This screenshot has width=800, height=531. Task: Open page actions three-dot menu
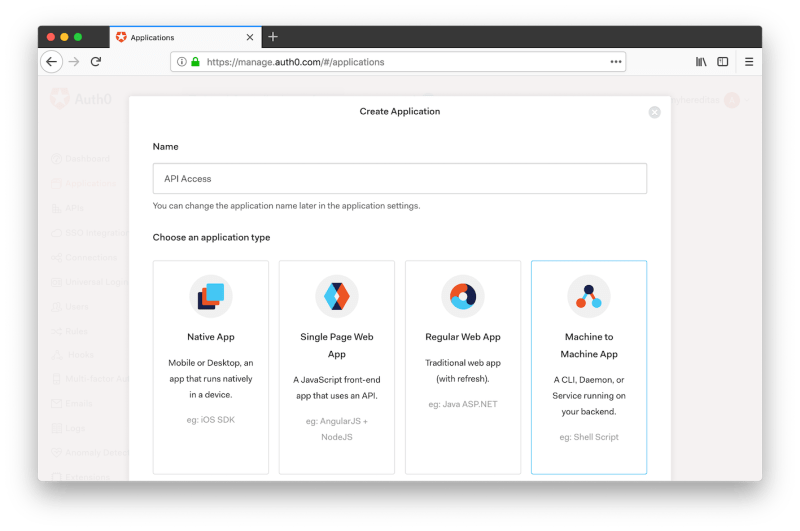click(x=616, y=62)
